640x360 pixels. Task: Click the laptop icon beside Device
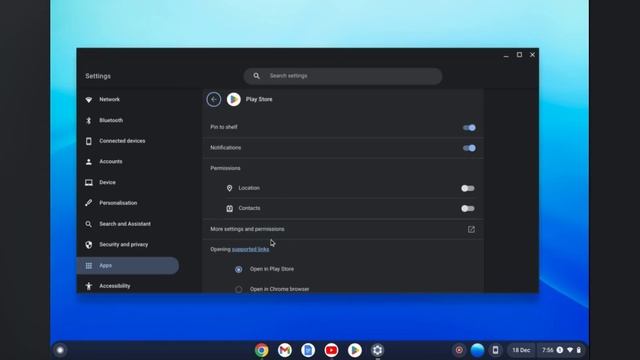tap(89, 182)
